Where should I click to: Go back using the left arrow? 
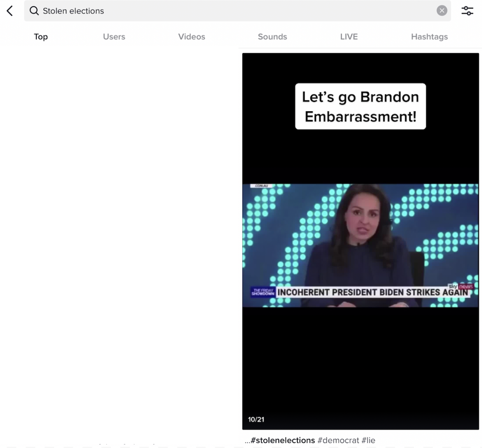click(x=10, y=11)
